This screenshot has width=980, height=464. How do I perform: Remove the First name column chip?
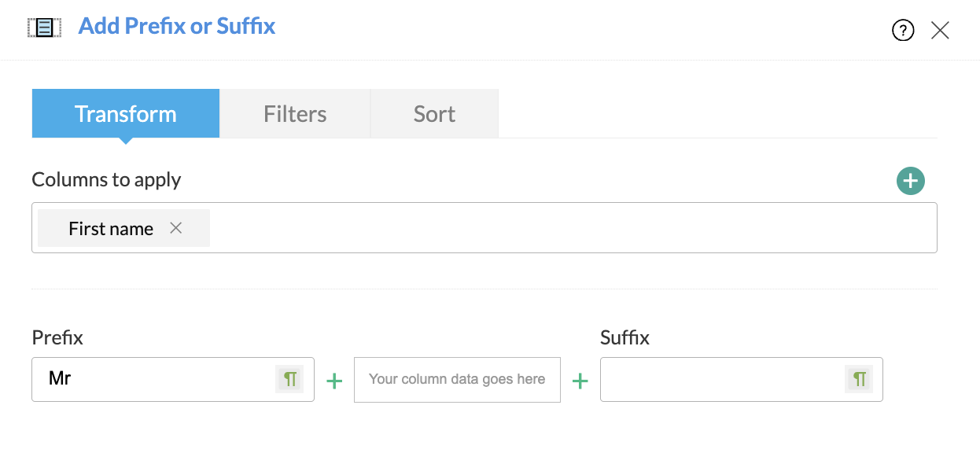coord(176,228)
